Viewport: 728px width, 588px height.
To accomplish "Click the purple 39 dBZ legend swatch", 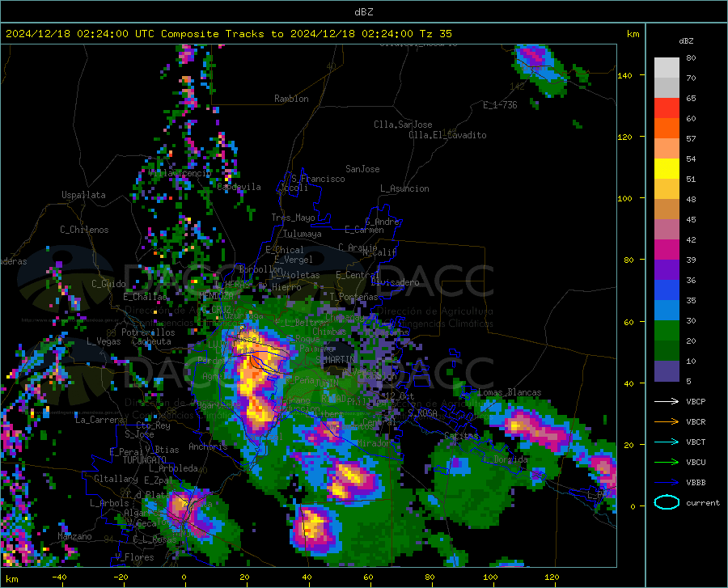I will pyautogui.click(x=667, y=270).
